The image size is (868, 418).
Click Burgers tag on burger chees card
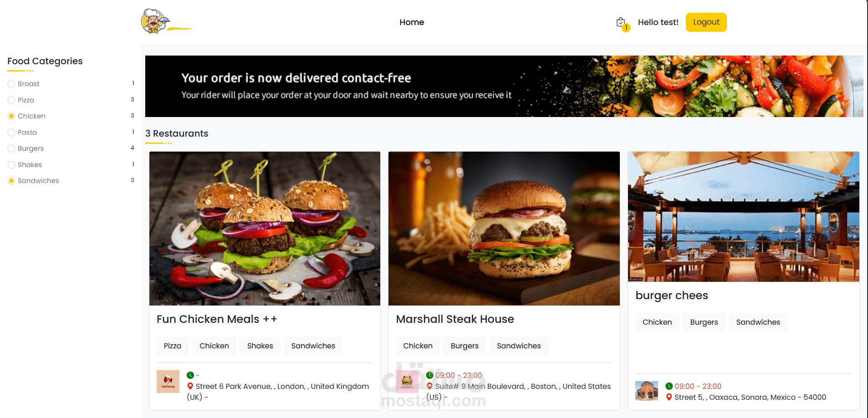point(704,322)
